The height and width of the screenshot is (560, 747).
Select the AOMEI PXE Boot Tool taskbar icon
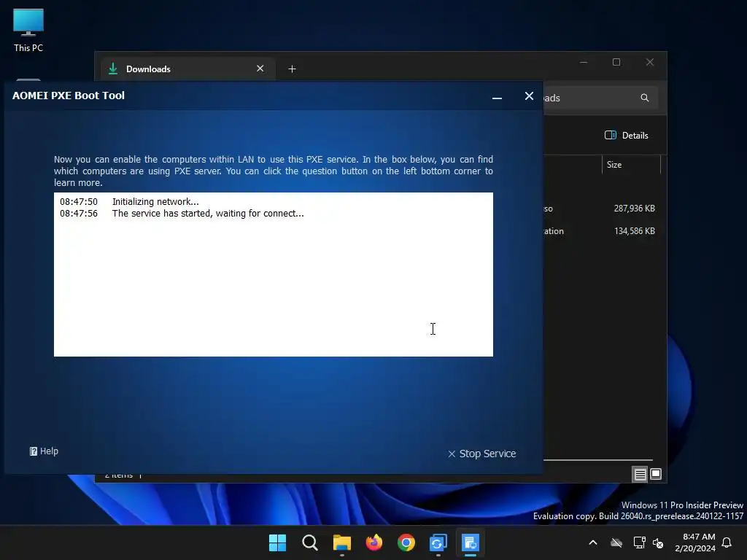tap(471, 542)
